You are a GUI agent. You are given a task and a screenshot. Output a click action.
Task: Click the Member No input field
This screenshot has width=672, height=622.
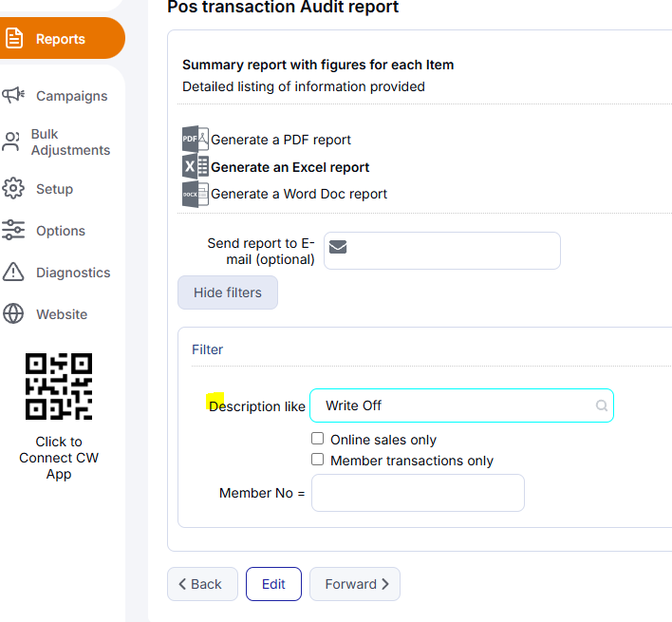pos(418,493)
